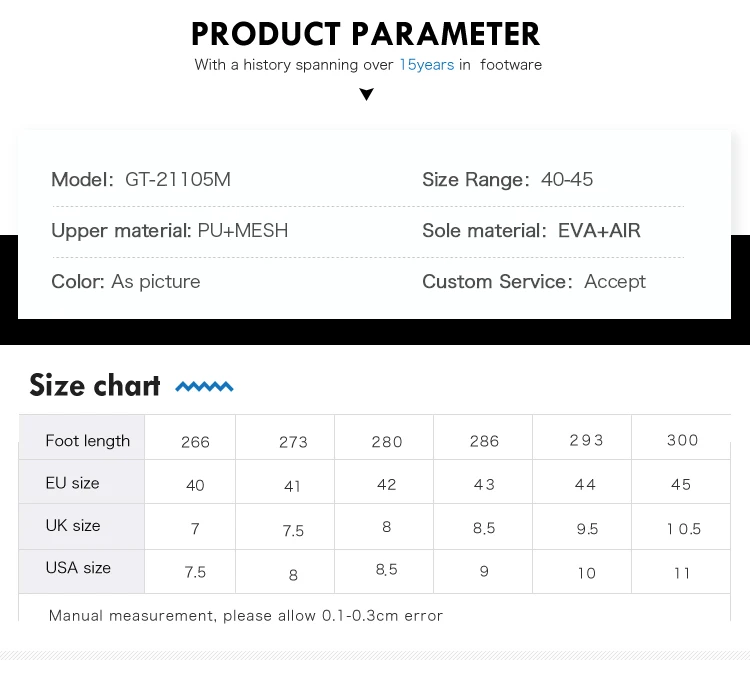Click the blue '15years' text

(426, 65)
